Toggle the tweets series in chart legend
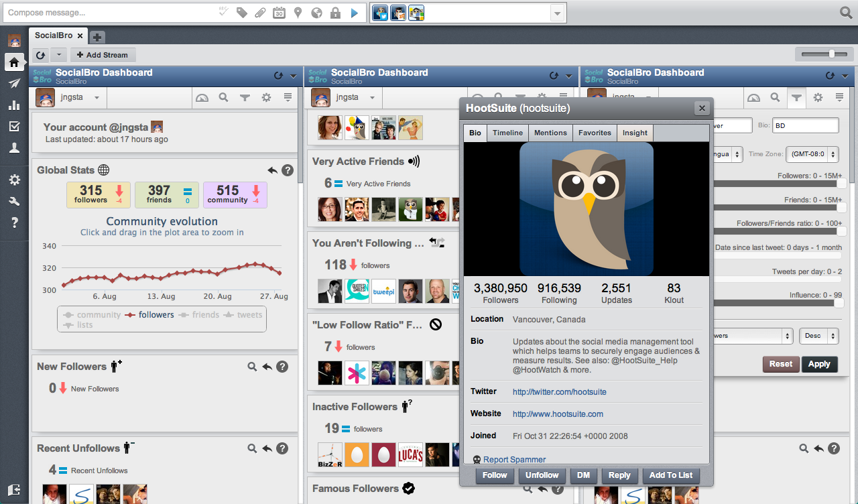The image size is (858, 504). point(243,314)
